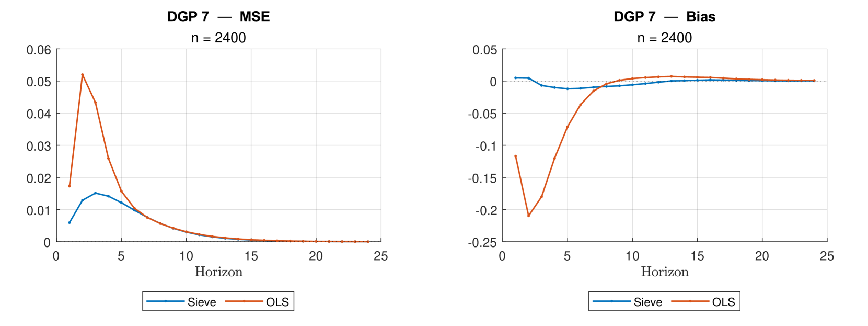This screenshot has height=326, width=868.
Task: Click the "DGP 7 — MSE" plot title
Action: coord(218,17)
